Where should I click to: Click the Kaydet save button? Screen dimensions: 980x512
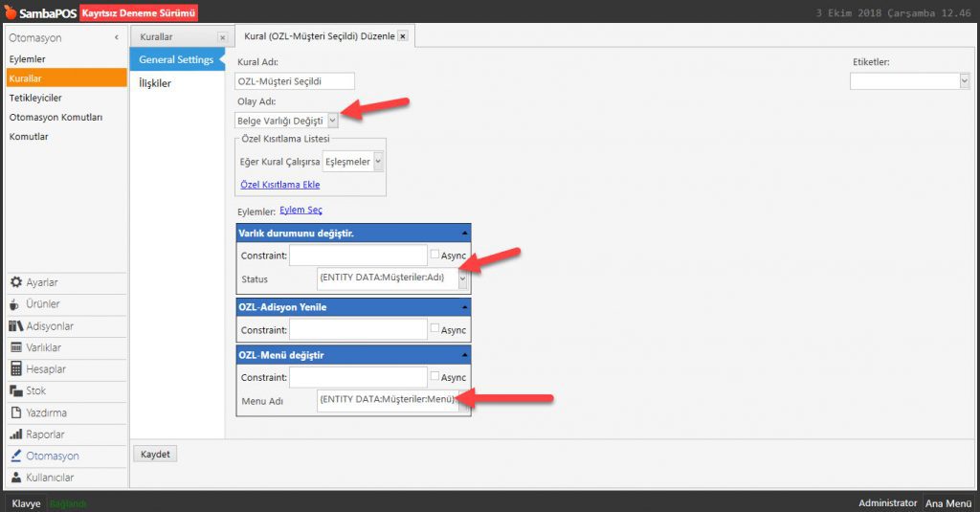coord(155,455)
